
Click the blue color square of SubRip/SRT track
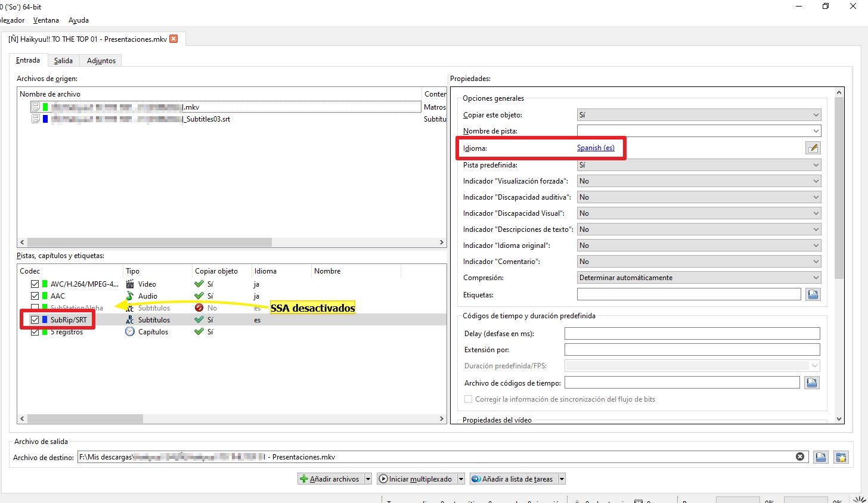45,320
